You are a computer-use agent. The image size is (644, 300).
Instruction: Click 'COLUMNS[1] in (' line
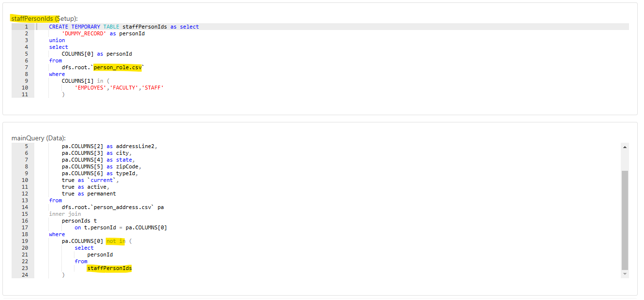click(x=86, y=81)
